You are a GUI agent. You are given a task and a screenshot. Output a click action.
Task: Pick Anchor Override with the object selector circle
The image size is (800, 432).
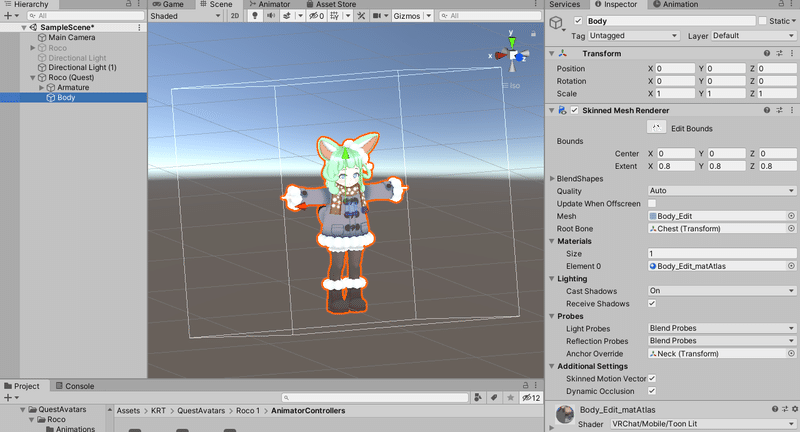tap(791, 353)
